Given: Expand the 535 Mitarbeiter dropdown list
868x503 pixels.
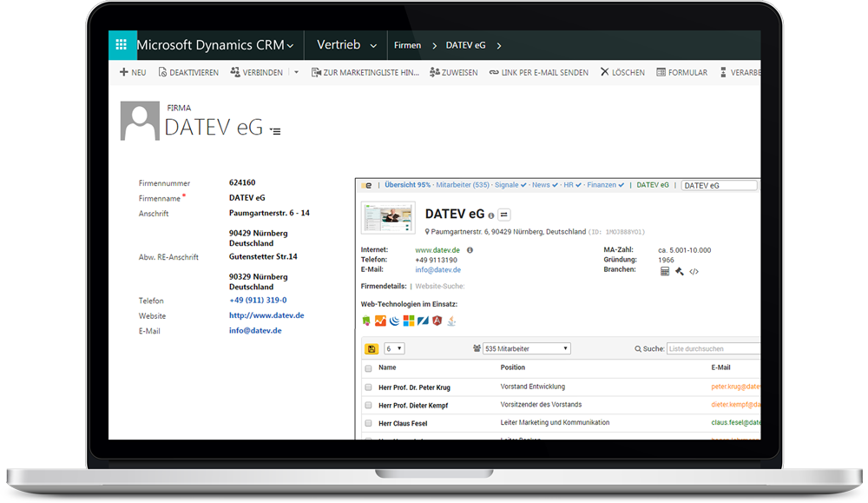Looking at the screenshot, I should pos(566,348).
